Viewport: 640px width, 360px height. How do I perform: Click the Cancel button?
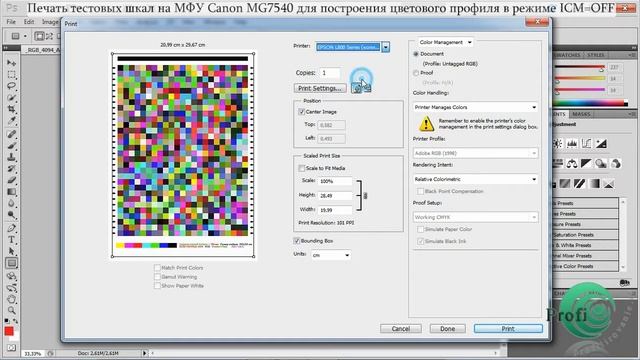[401, 329]
